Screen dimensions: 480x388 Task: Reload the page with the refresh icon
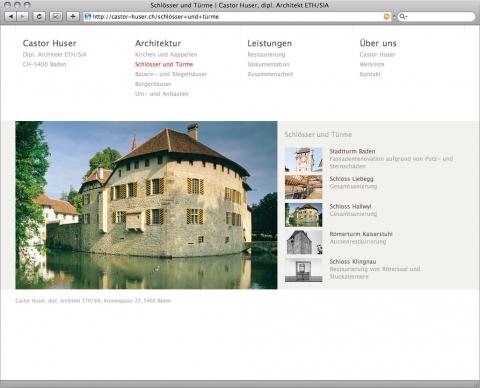39,16
